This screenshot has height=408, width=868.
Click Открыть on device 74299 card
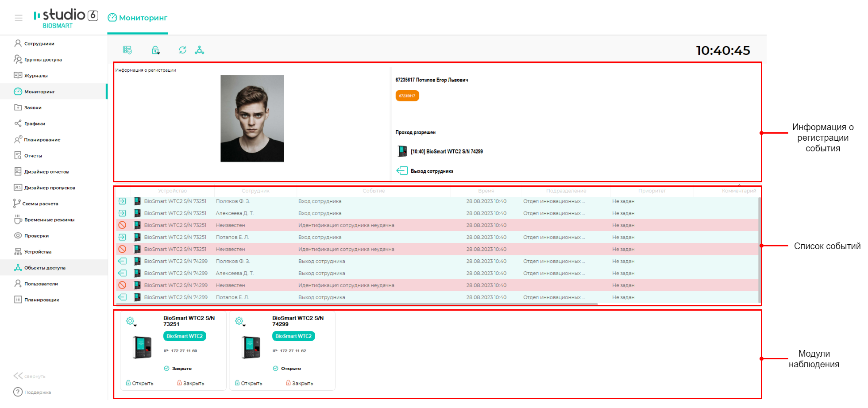(x=248, y=383)
